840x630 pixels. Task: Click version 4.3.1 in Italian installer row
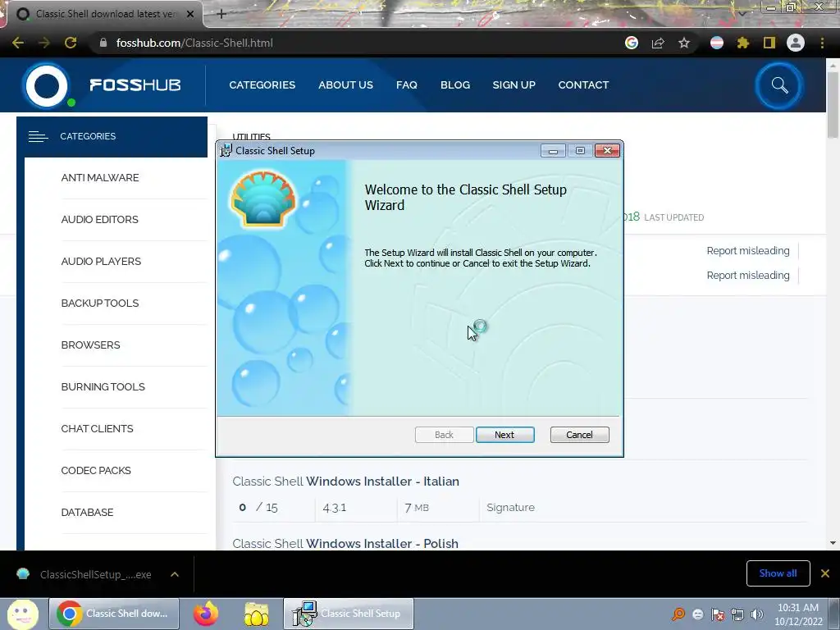tap(335, 507)
